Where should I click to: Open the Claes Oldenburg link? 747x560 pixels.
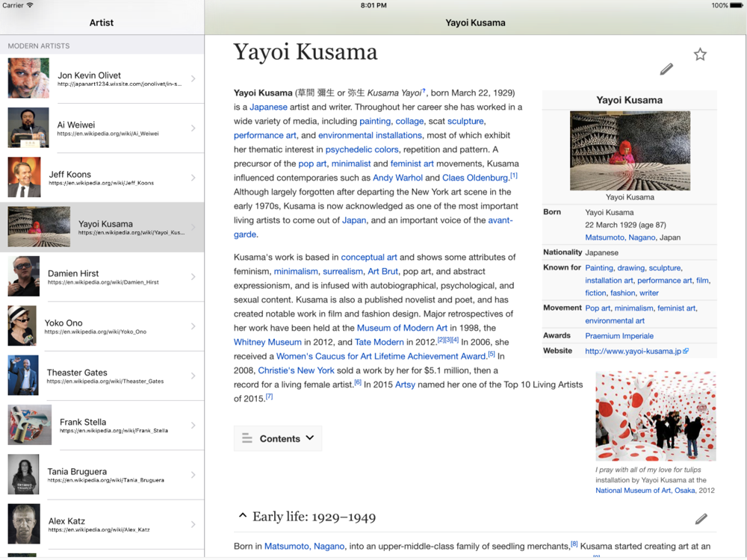475,178
